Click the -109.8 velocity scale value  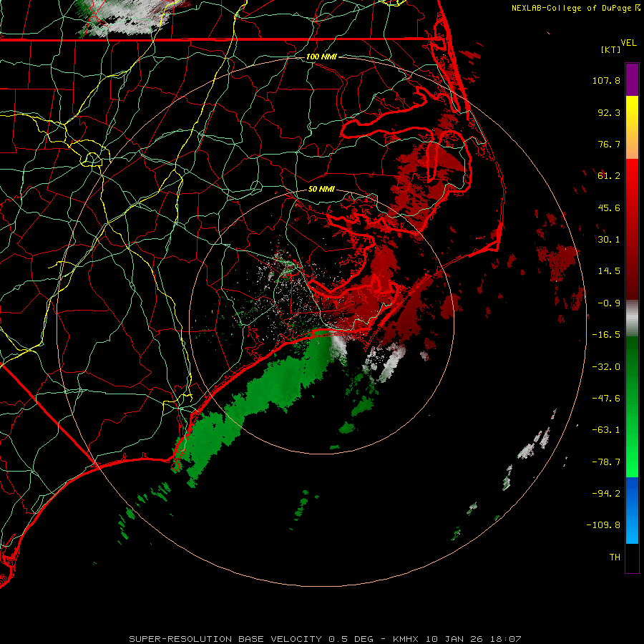pos(603,525)
